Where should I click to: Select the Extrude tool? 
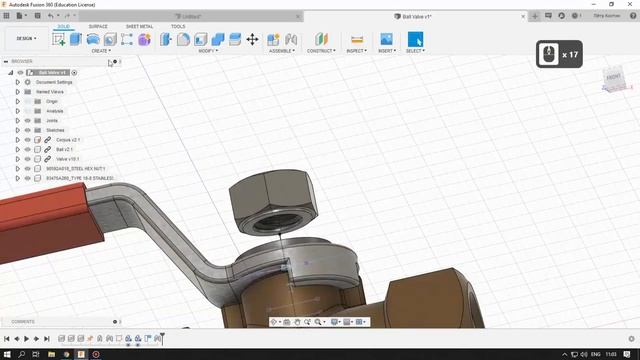click(76, 39)
